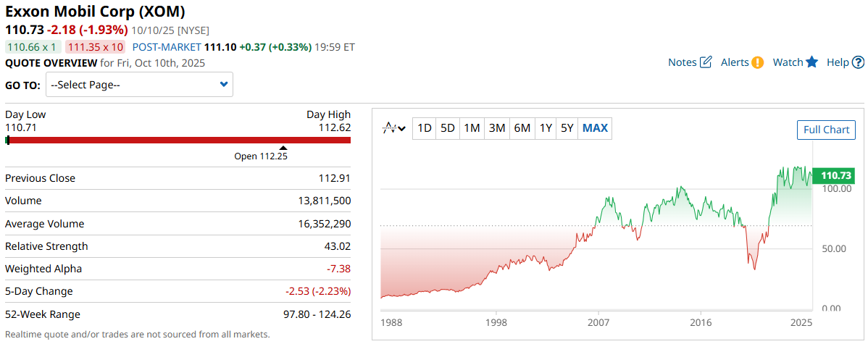The image size is (868, 344).
Task: Select the 1M chart period
Action: (472, 128)
